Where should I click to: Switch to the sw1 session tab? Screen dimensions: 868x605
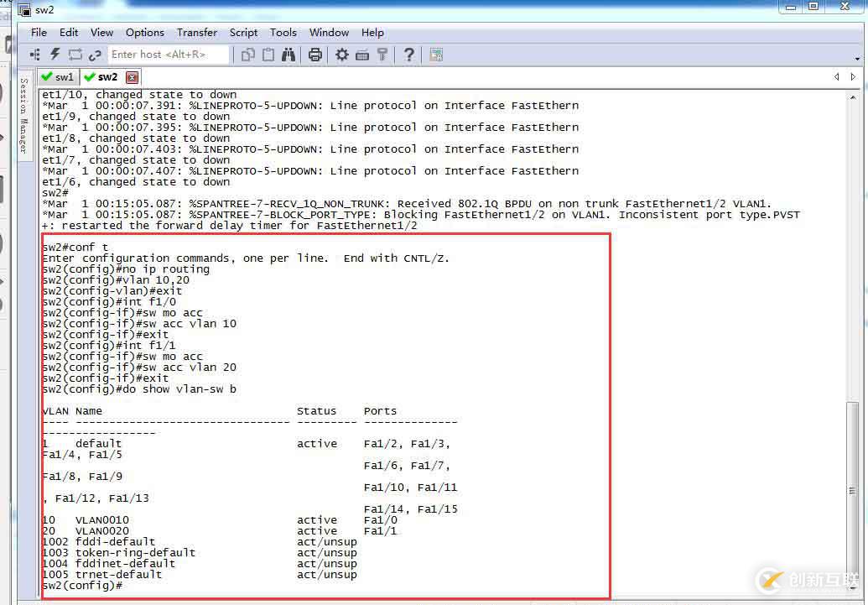click(58, 77)
